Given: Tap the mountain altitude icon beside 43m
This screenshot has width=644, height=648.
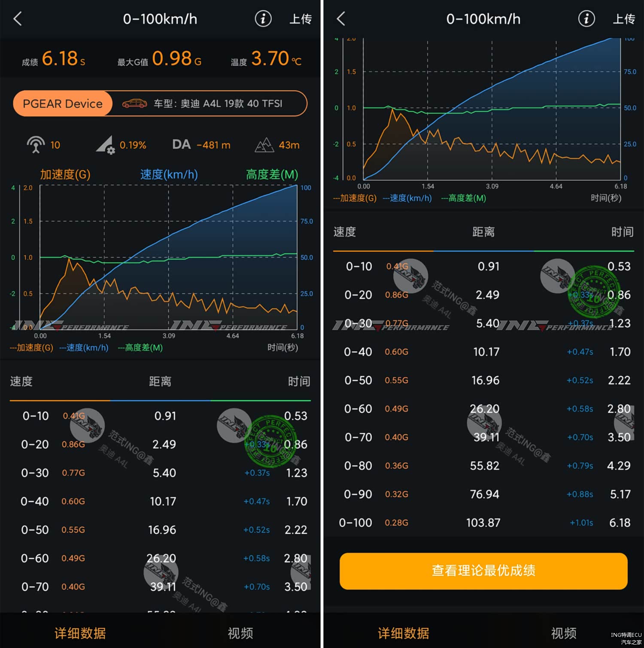Looking at the screenshot, I should pos(264,145).
